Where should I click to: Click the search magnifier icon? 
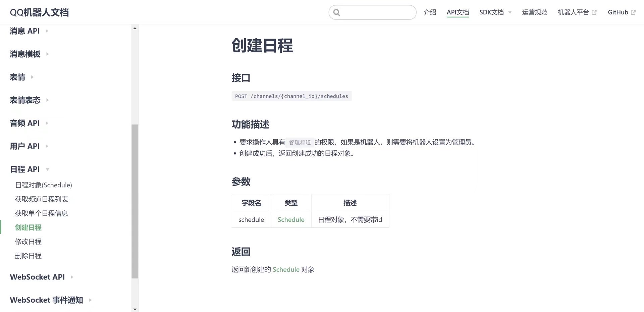[x=337, y=13]
